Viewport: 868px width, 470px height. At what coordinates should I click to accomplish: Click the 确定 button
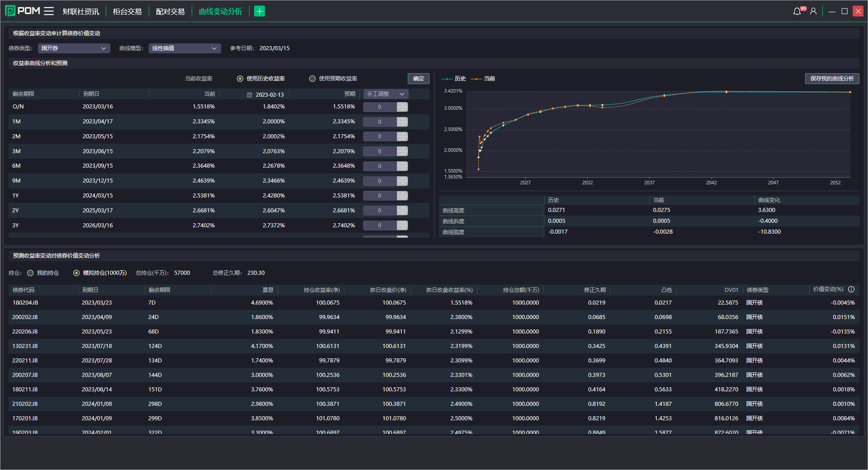click(418, 79)
